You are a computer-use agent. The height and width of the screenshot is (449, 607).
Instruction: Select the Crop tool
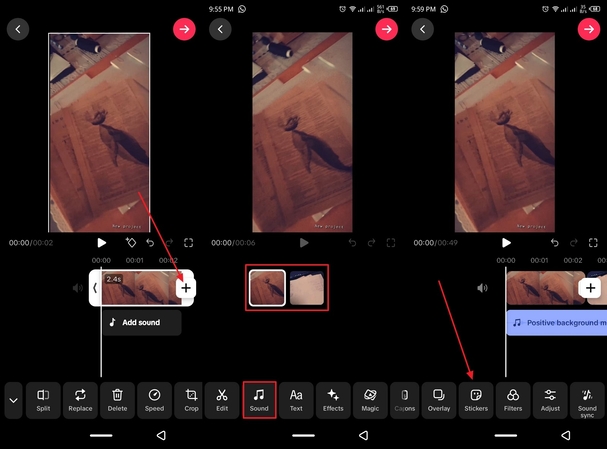pos(191,400)
